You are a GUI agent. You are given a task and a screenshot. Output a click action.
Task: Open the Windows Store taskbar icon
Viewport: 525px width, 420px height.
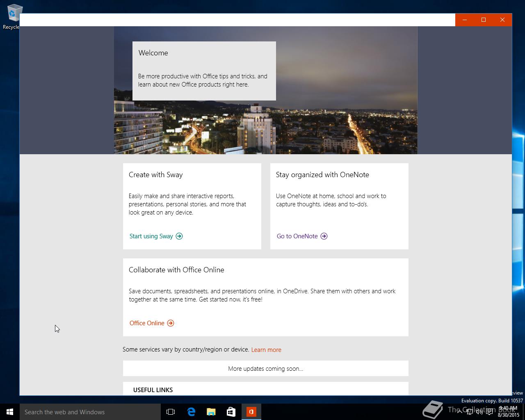tap(231, 412)
